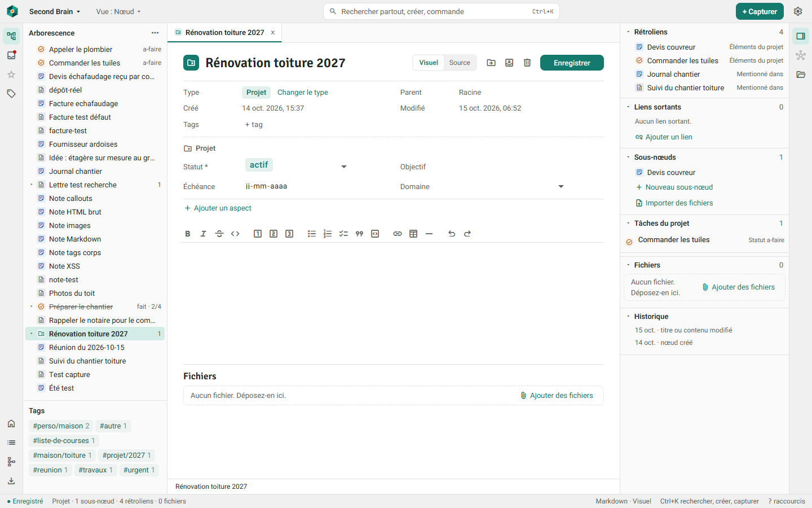This screenshot has height=508, width=812.
Task: Open the graph view icon on right rail
Action: coord(801,55)
